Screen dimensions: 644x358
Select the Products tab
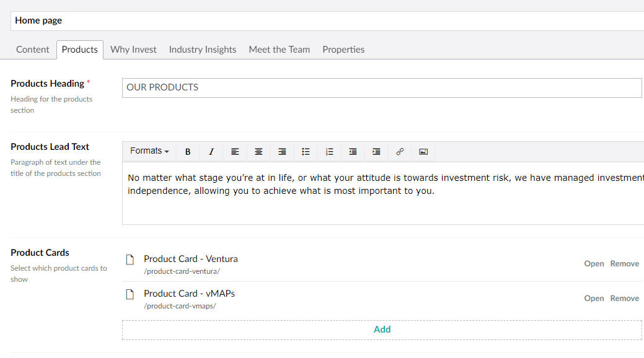80,50
